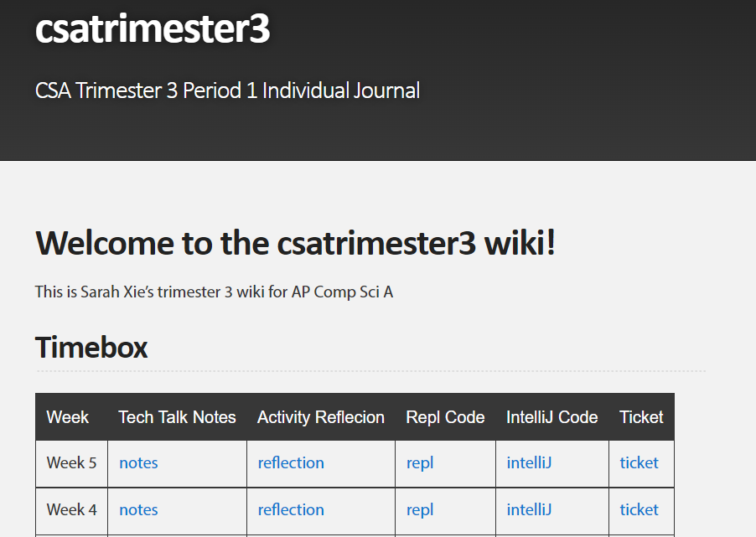
Task: Open Week 5 intelliJ link
Action: click(529, 463)
